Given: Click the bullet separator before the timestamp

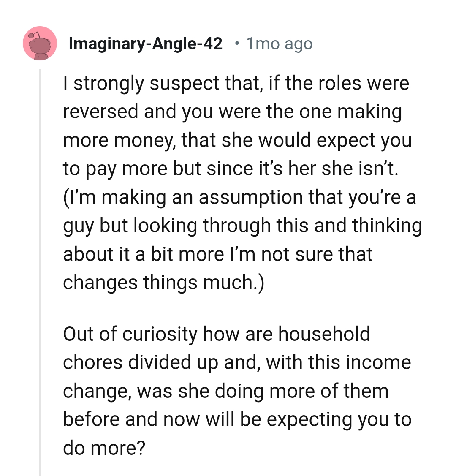Looking at the screenshot, I should tap(237, 43).
